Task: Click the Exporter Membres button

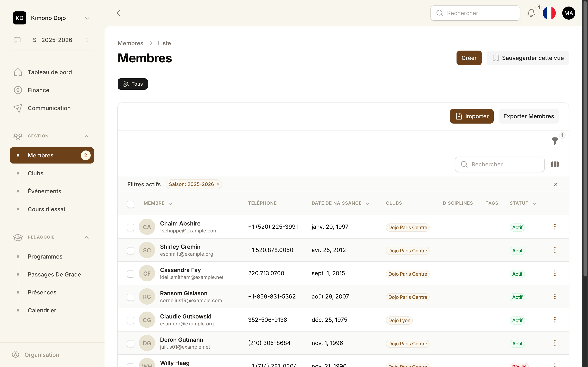Action: click(528, 116)
